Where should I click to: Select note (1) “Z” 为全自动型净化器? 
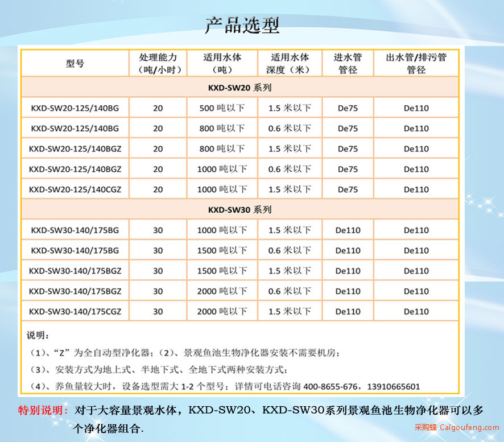point(91,353)
